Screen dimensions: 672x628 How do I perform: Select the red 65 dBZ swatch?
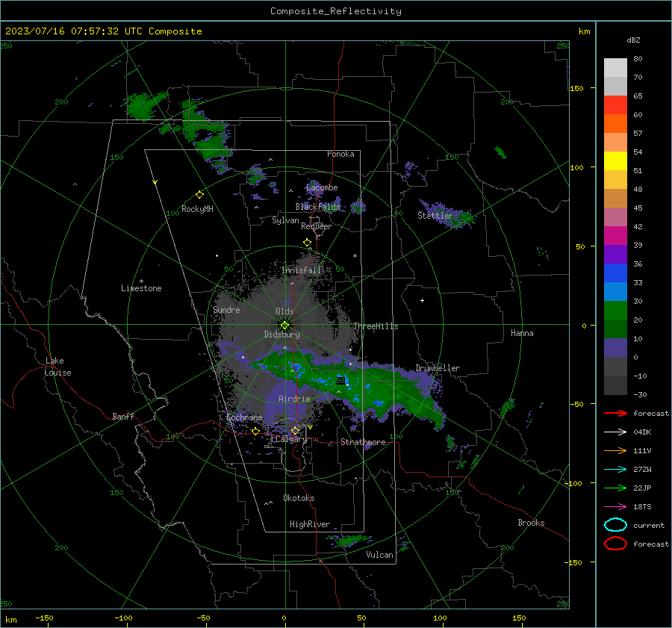[x=615, y=105]
